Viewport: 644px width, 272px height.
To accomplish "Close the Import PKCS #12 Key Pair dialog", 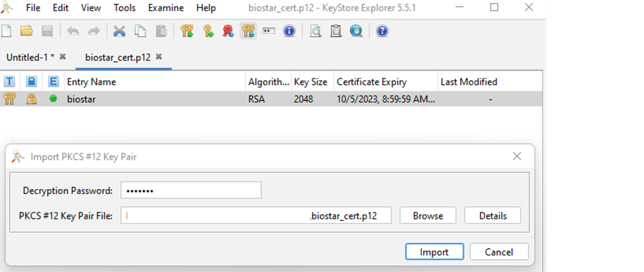I will [x=517, y=156].
